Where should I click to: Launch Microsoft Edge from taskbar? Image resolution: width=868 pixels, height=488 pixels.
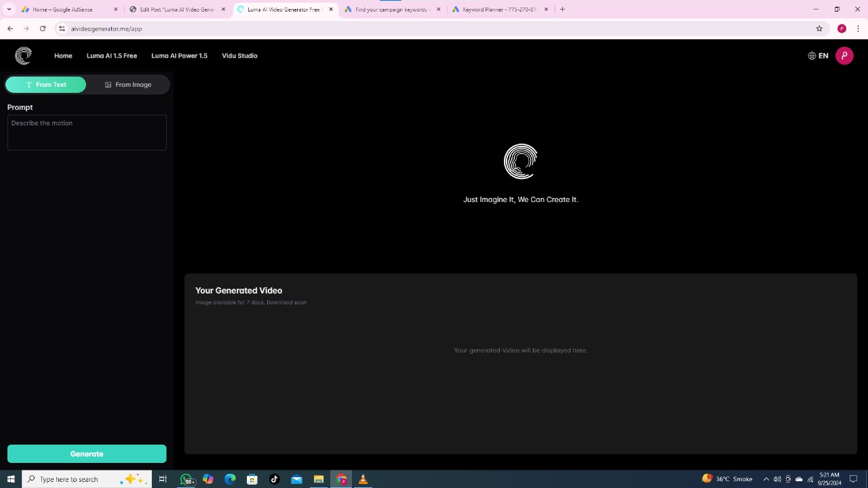click(230, 479)
